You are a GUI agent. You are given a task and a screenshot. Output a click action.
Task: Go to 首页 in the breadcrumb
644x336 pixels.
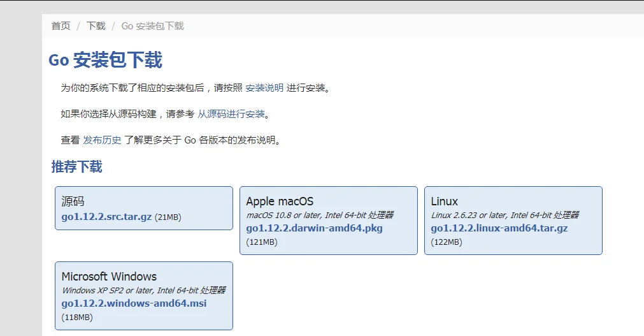click(61, 26)
